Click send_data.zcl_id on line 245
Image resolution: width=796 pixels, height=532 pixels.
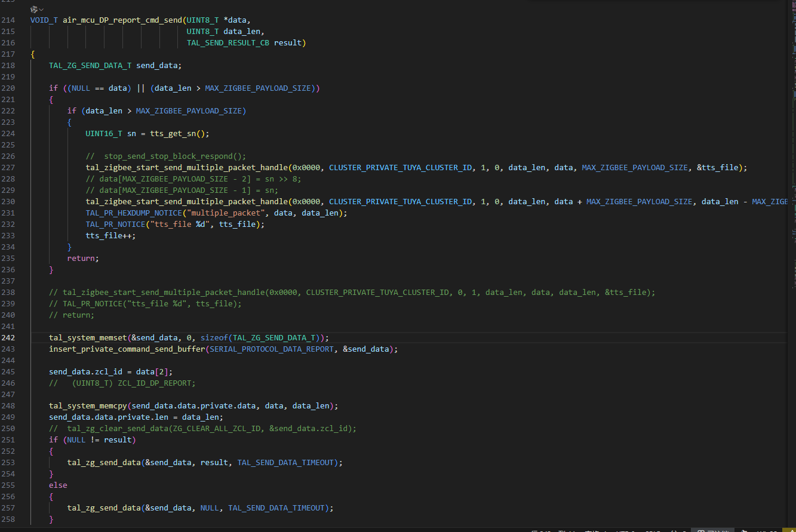(85, 372)
